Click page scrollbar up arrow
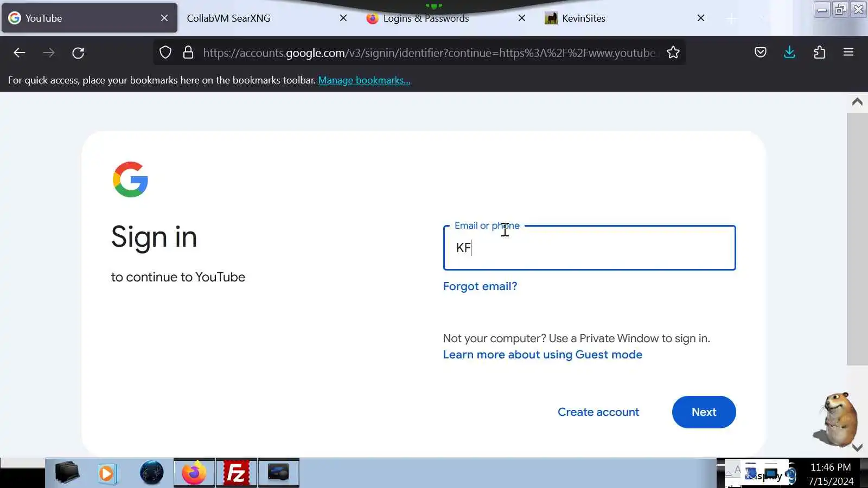Viewport: 868px width, 488px height. click(x=858, y=101)
